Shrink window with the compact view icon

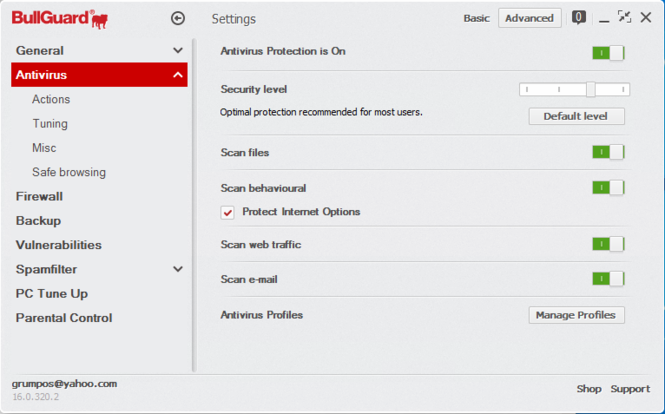pos(624,17)
